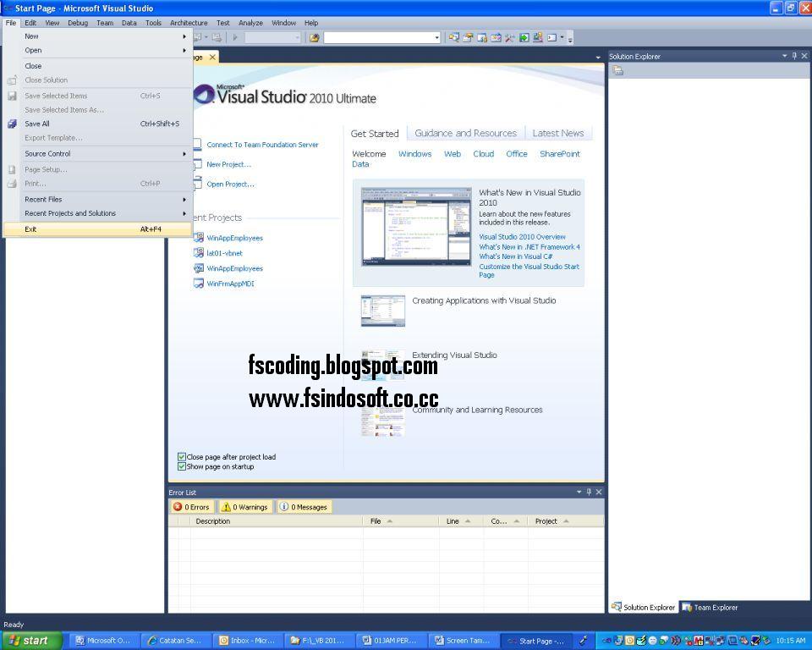The height and width of the screenshot is (650, 812).
Task: Click the Solution Explorer toolbar icon
Action: point(454,37)
